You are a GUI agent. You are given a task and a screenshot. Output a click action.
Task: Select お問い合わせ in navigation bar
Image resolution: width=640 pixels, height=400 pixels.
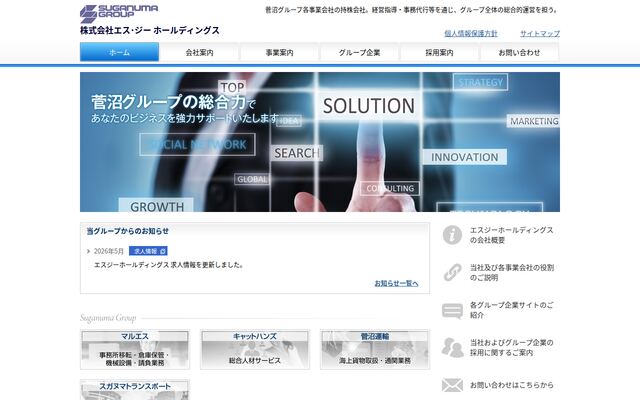519,52
